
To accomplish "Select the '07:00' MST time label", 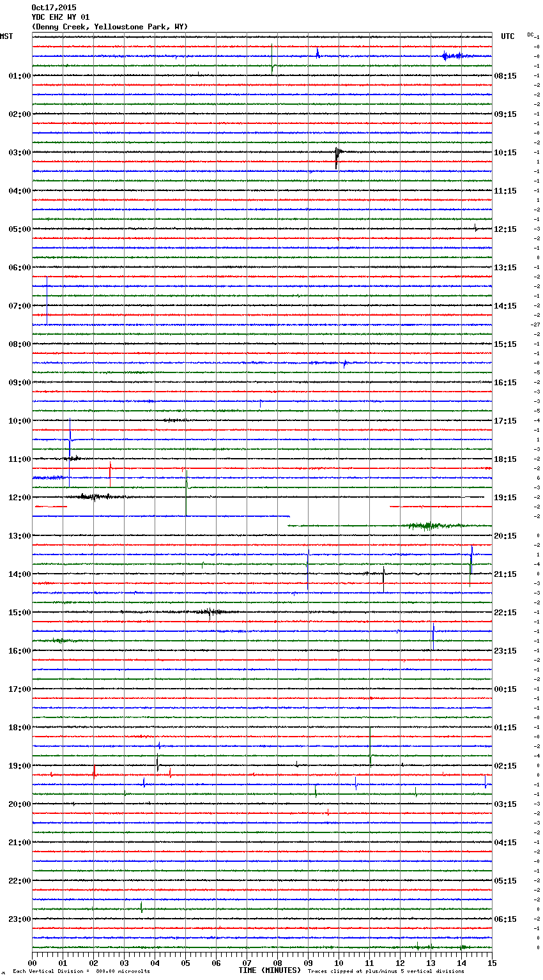I will click(x=20, y=306).
